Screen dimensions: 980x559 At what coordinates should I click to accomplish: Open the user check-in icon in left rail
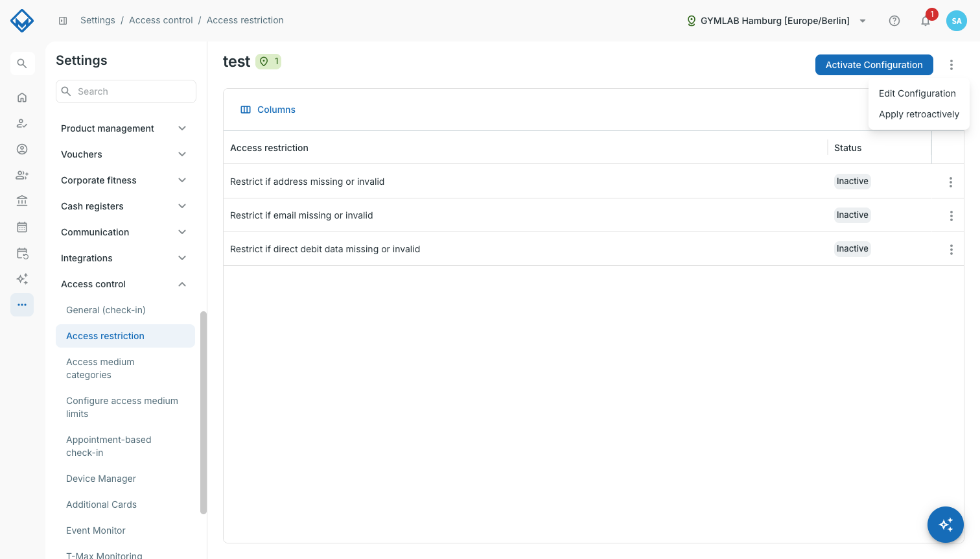[22, 123]
